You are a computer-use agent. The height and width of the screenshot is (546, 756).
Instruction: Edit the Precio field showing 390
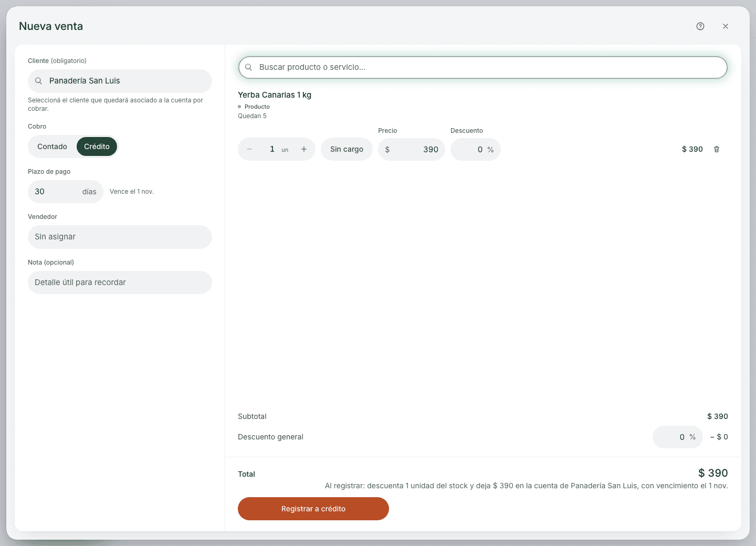click(x=412, y=149)
